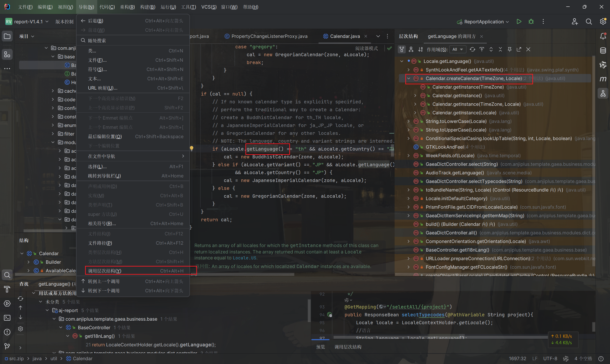Run ReportApplication with the green play icon

(x=519, y=22)
